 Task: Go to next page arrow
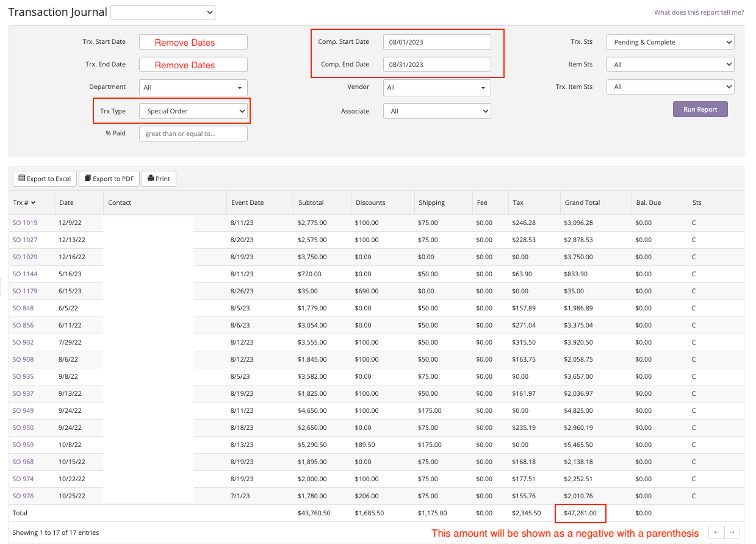click(733, 532)
